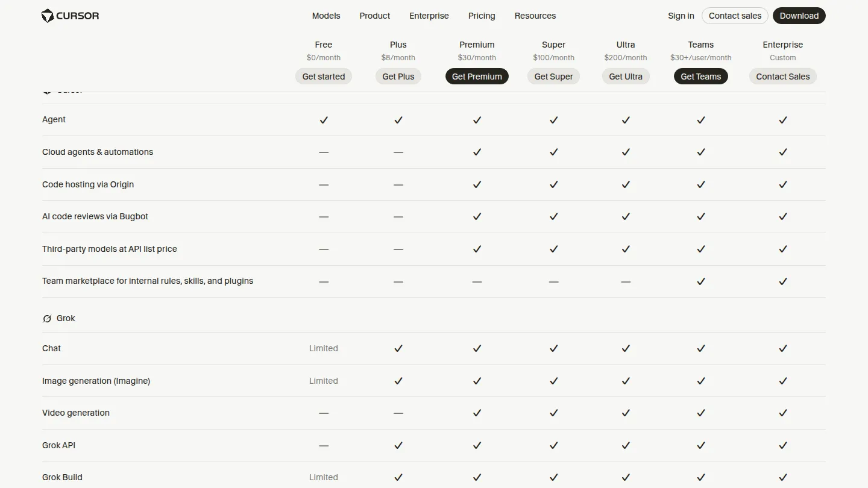Click the Contact sales header button
Viewport: 868px width, 488px height.
coord(735,16)
